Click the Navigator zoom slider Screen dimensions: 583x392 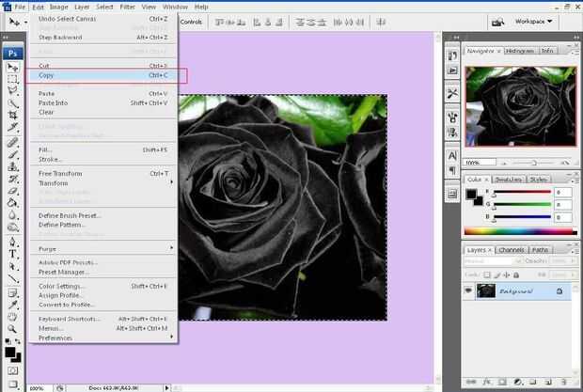coord(534,163)
